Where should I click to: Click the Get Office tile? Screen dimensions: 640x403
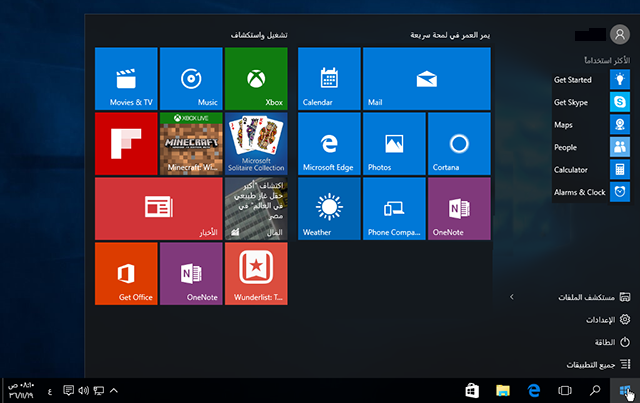[126, 274]
